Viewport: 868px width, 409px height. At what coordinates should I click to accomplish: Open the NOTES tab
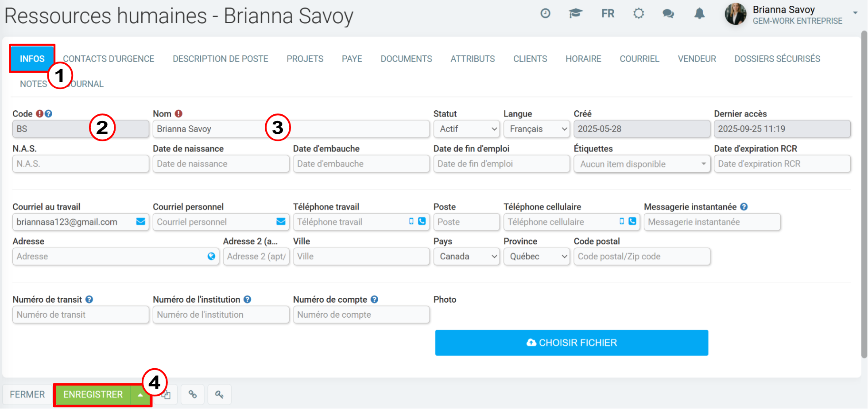(33, 84)
